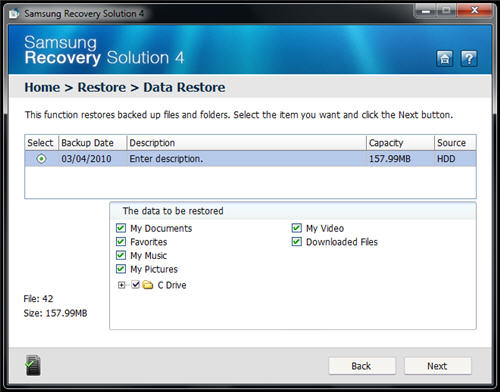Click the My Documents label
Image resolution: width=500 pixels, height=392 pixels.
coord(161,228)
